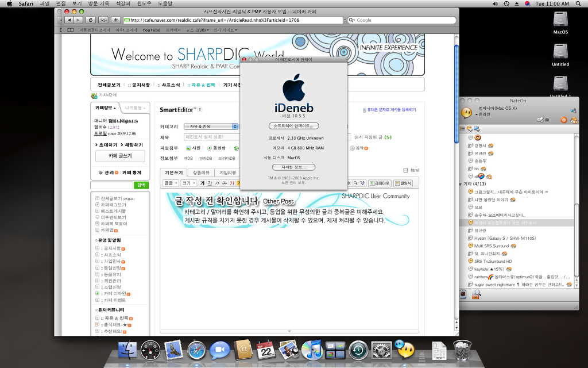Click the add bookmark plus button
Screen dimensions: 588x368
[x=115, y=20]
